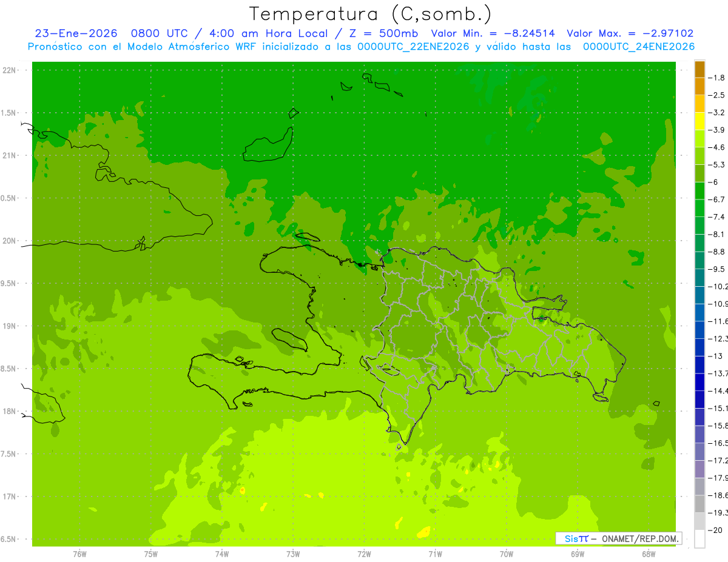728x562 pixels.
Task: Pick yellow legend swatch between -3.2 and -3.9
Action: (699, 121)
